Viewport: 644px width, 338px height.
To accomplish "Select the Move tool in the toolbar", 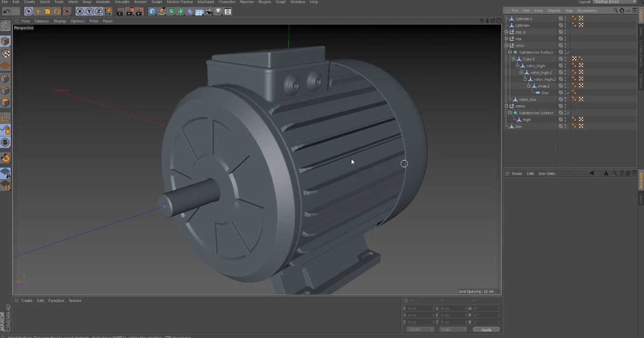I will pos(39,11).
